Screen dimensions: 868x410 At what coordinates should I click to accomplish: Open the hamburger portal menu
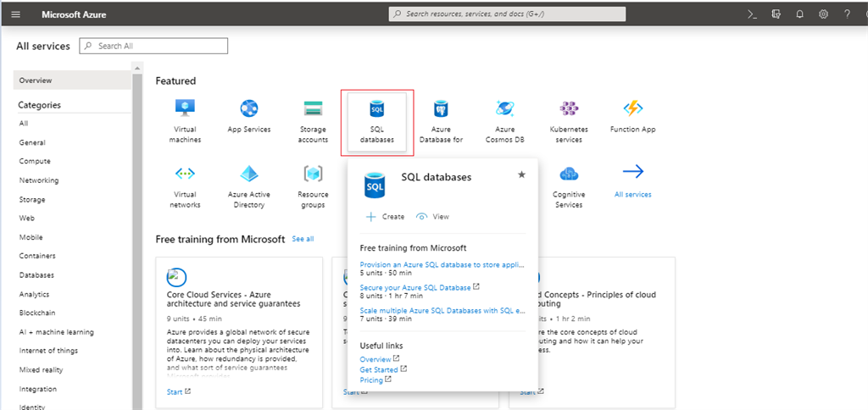15,14
